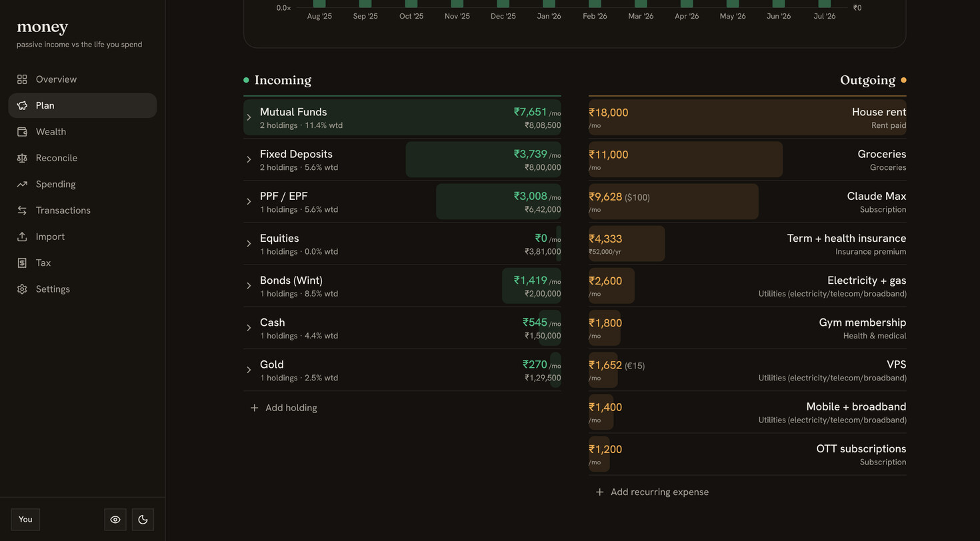980x541 pixels.
Task: Click Add holding
Action: 283,408
